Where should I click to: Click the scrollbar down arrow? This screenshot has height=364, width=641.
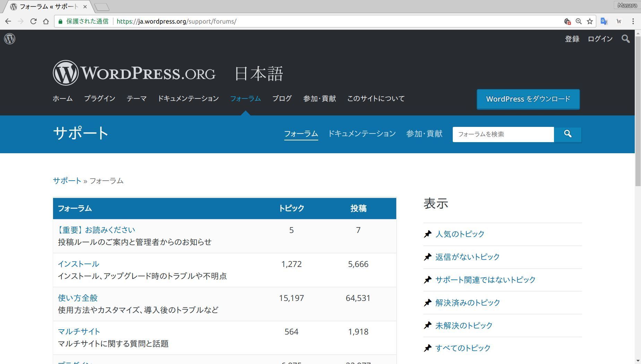638,361
